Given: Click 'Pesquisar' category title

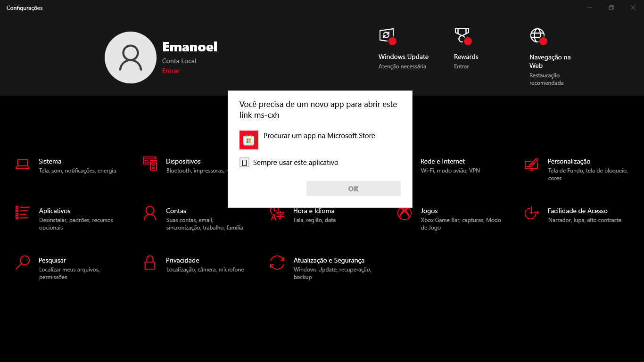Looking at the screenshot, I should (x=52, y=260).
